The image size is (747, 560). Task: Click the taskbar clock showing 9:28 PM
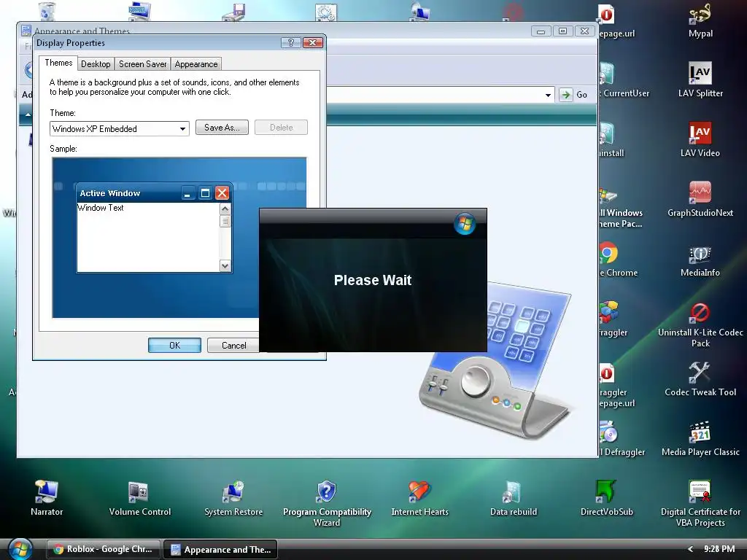(719, 548)
